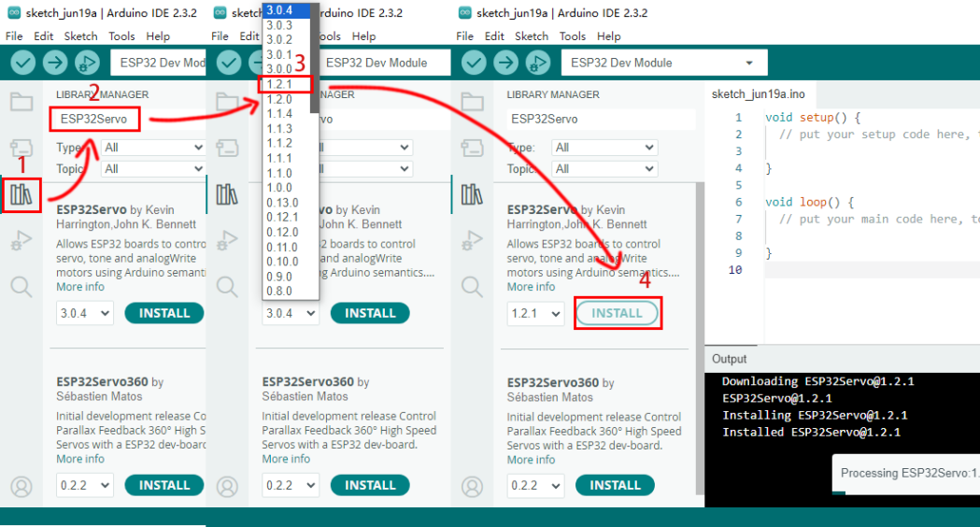The height and width of the screenshot is (527, 980).
Task: Open Type filter dropdown in right window
Action: 604,148
